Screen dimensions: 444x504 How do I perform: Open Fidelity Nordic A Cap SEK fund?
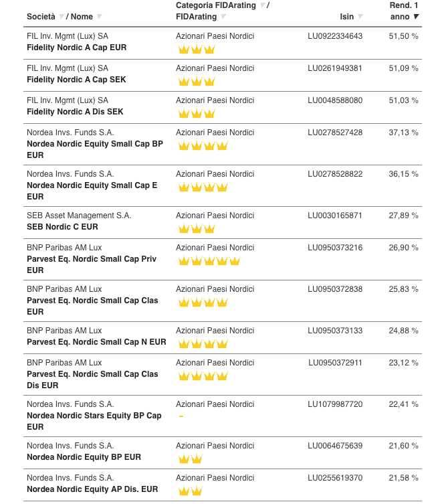[76, 80]
